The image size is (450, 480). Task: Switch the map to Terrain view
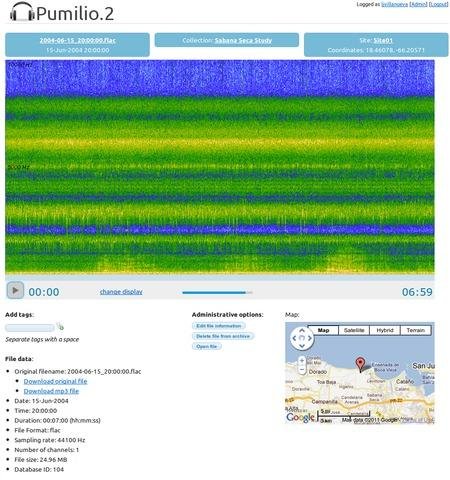pos(416,330)
